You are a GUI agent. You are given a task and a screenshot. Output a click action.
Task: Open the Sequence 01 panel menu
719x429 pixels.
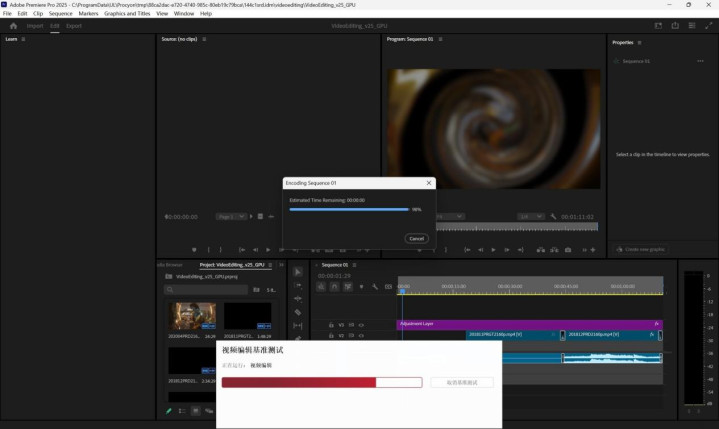[x=357, y=265]
